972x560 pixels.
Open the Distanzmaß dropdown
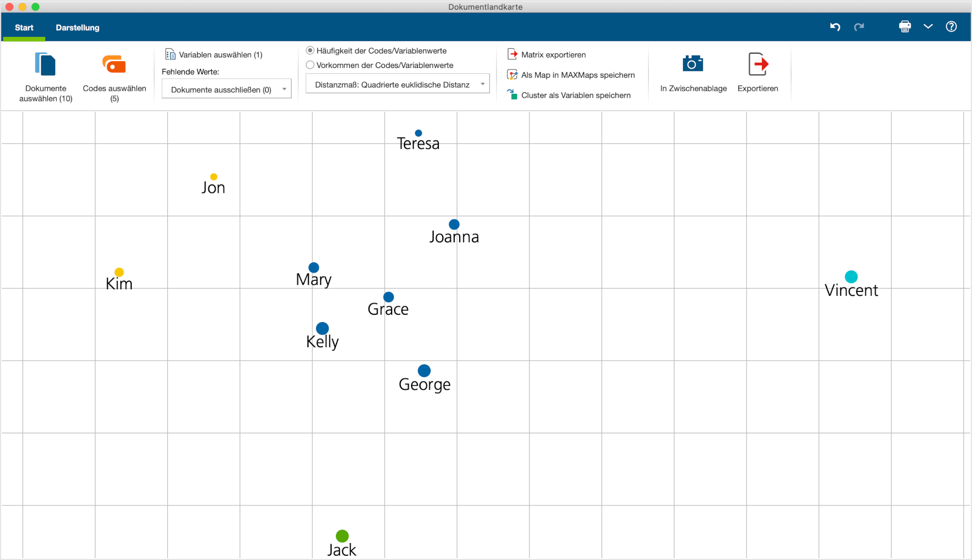398,85
